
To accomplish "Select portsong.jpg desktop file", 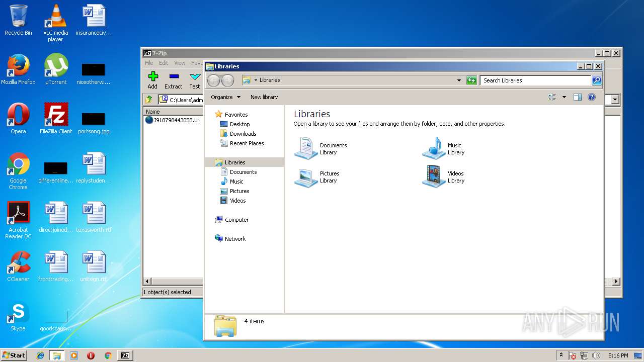I will [x=94, y=122].
